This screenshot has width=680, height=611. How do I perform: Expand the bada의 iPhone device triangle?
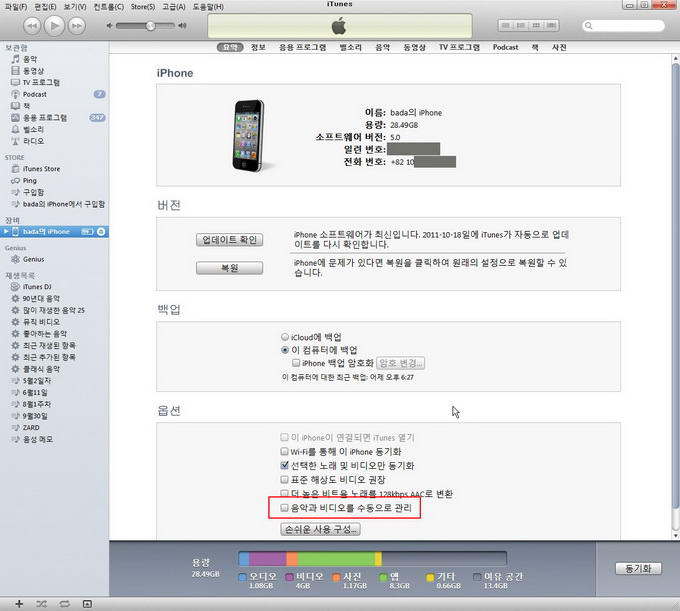tap(6, 232)
